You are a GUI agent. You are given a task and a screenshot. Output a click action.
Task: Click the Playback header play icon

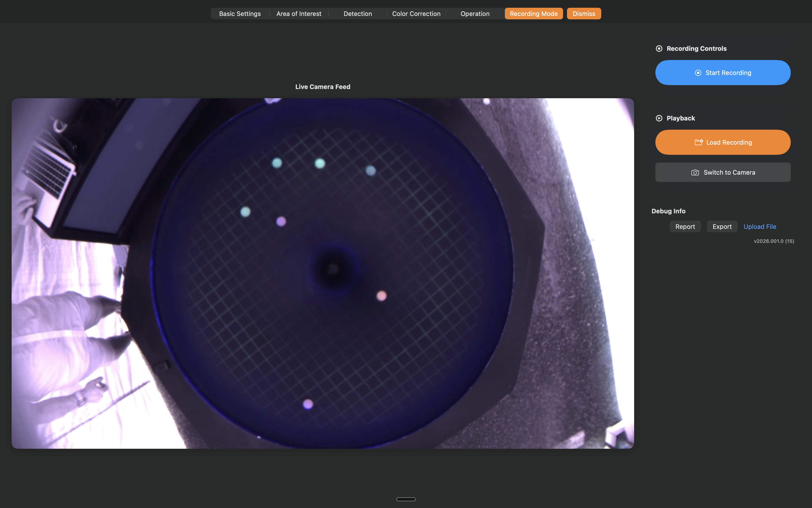click(x=659, y=118)
